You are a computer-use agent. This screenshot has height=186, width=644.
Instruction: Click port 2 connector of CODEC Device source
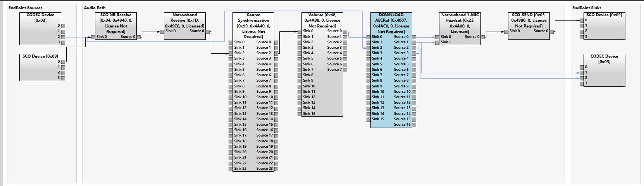pyautogui.click(x=63, y=37)
